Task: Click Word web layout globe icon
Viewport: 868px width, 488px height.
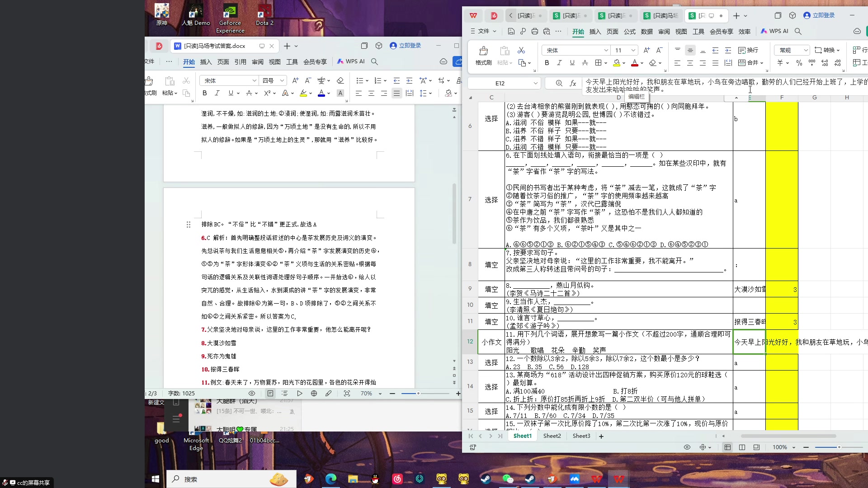Action: [314, 394]
